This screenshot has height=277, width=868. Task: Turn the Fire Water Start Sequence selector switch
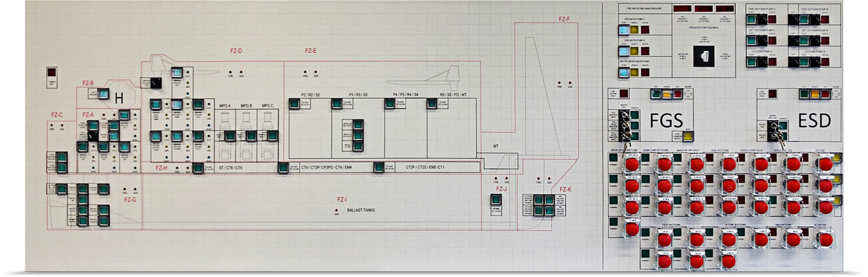703,57
